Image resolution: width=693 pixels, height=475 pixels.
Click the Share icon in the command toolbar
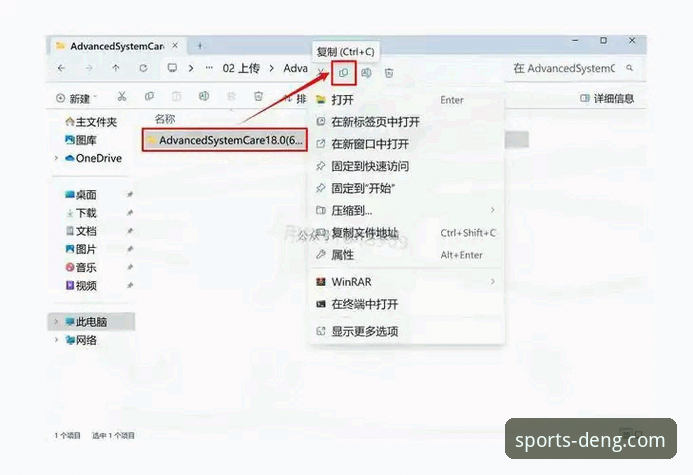[x=231, y=96]
